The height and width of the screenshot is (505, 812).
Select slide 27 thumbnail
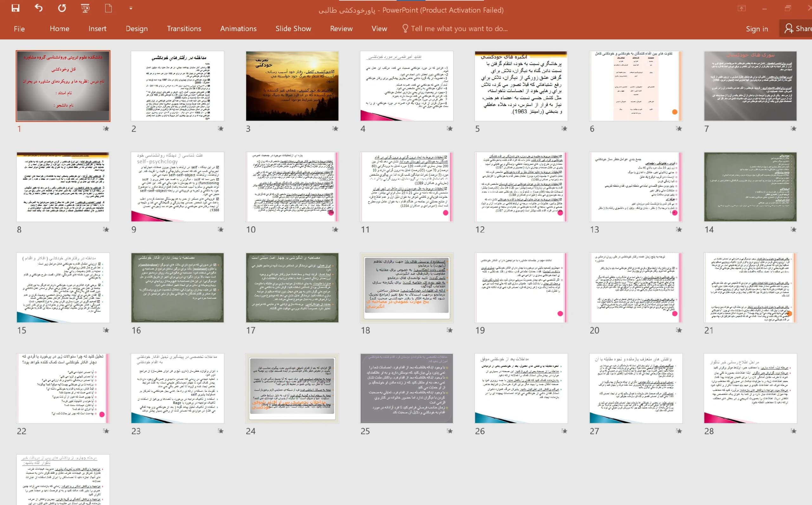[636, 389]
